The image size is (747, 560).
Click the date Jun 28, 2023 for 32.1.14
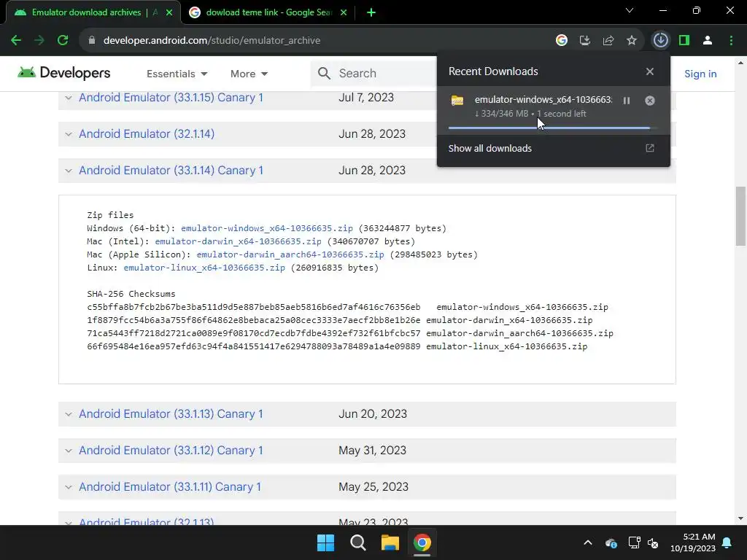coord(372,134)
